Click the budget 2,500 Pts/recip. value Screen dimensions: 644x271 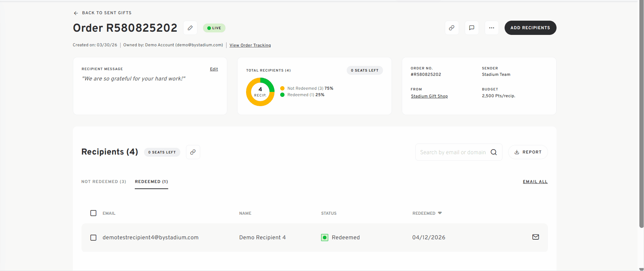coord(498,96)
